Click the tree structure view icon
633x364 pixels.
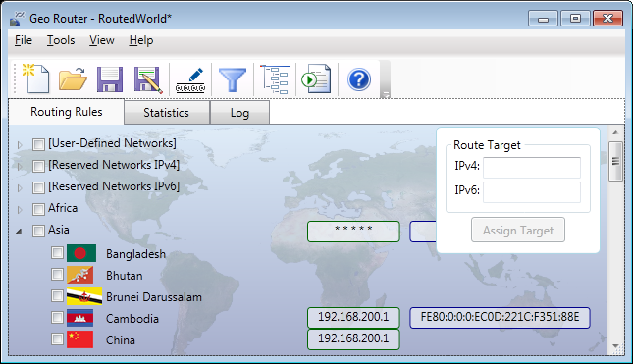click(275, 79)
